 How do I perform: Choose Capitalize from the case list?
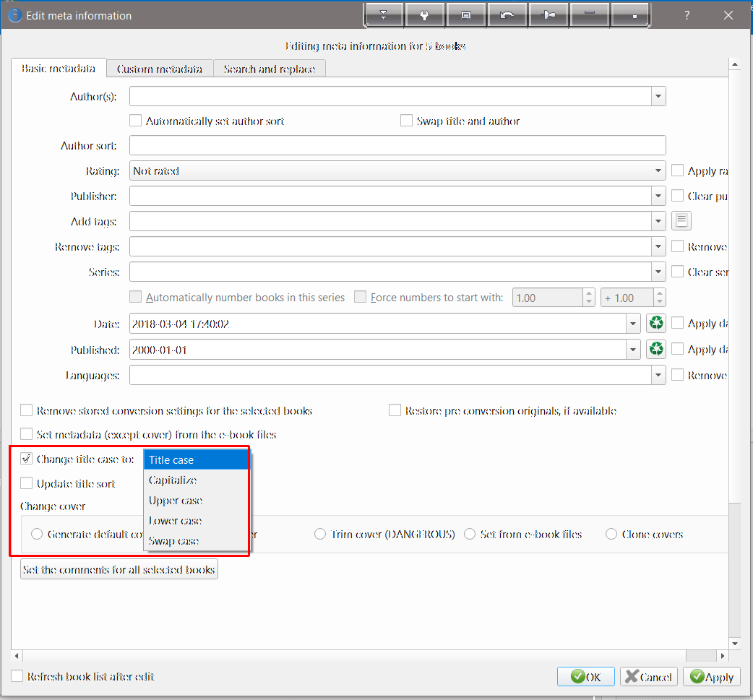pyautogui.click(x=195, y=480)
